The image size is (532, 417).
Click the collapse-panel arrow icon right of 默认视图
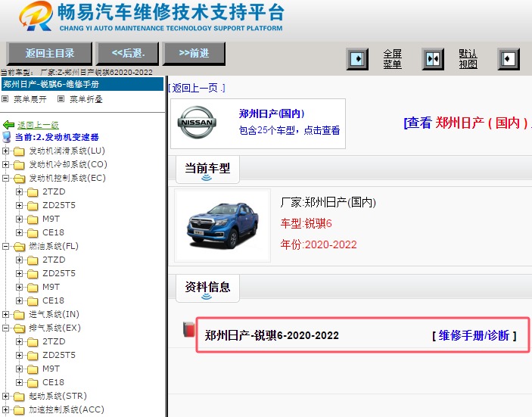coord(509,59)
